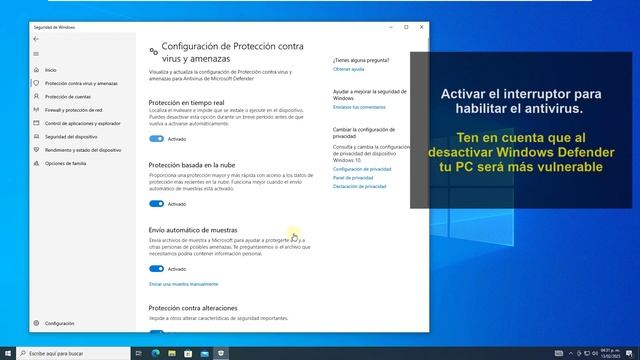Image resolution: width=640 pixels, height=360 pixels.
Task: Click Enviar una muestra manualmente link
Action: pos(183,284)
